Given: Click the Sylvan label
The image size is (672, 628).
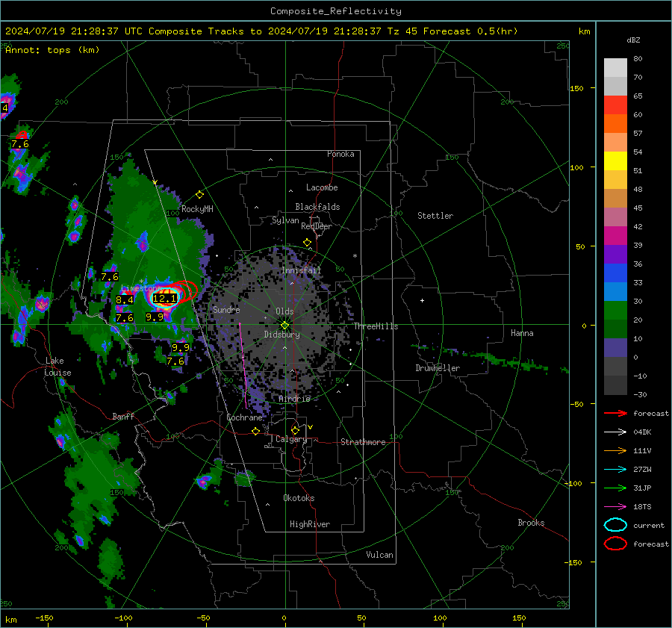Looking at the screenshot, I should 285,220.
